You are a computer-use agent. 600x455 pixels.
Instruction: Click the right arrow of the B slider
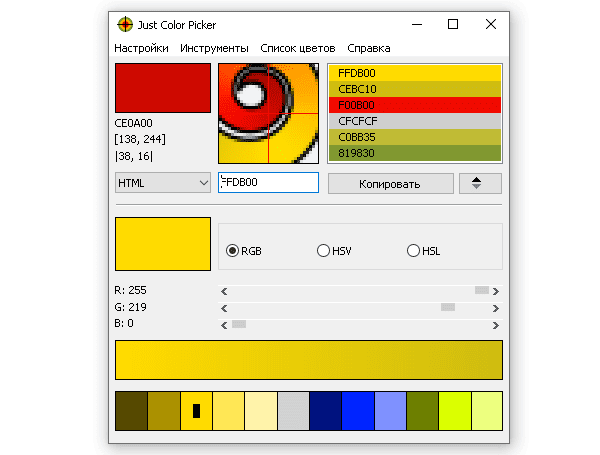click(x=496, y=325)
